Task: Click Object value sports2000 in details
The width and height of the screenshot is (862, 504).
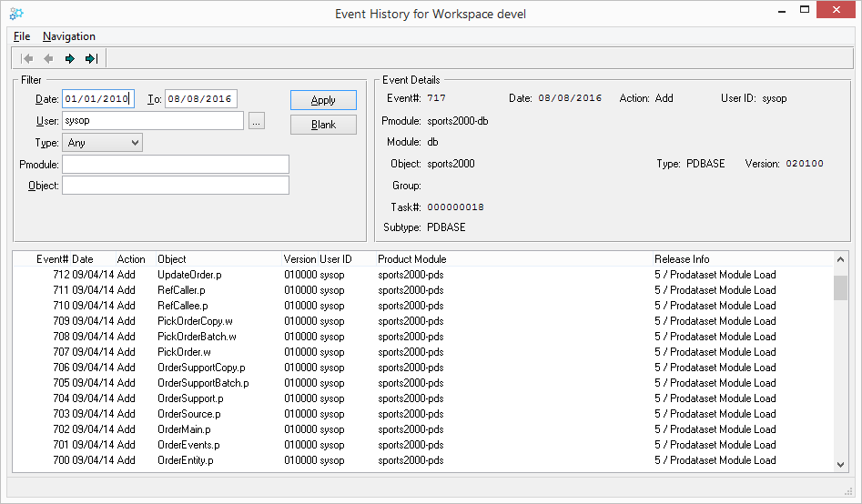Action: [x=451, y=164]
